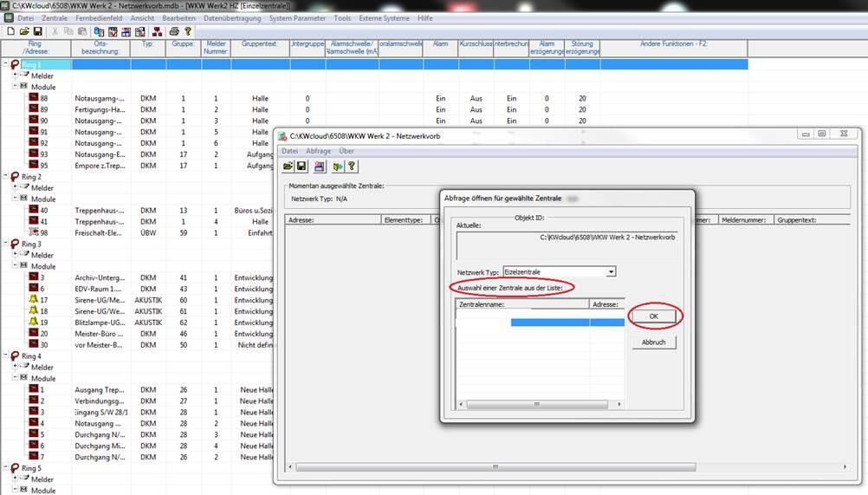Click the New file icon in main toolbar

click(x=11, y=31)
